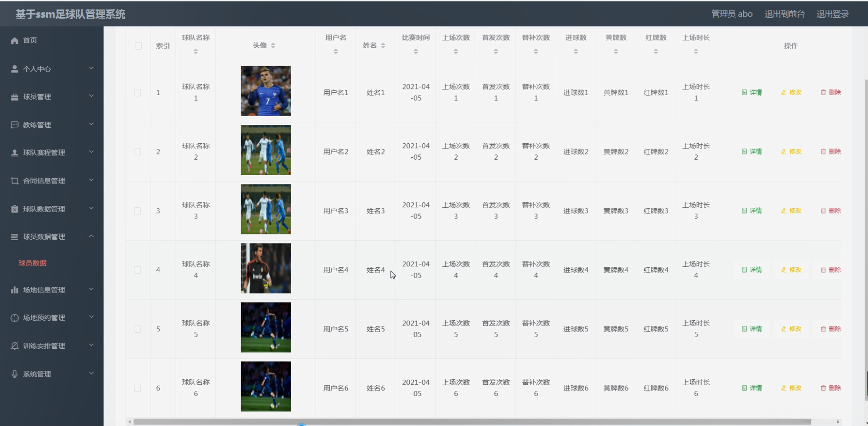Screen dimensions: 868x426
Task: Click the person icon for 个人中心
Action: coord(15,69)
